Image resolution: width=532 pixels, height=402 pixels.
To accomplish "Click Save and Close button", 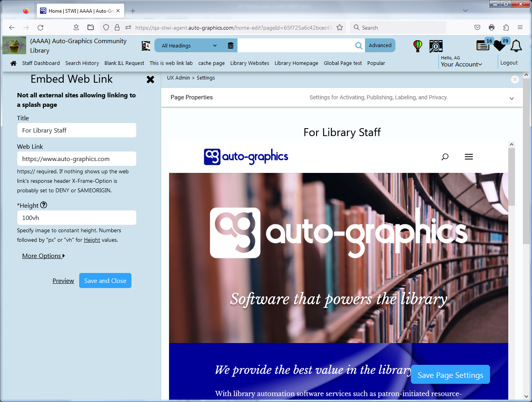I will (x=105, y=281).
